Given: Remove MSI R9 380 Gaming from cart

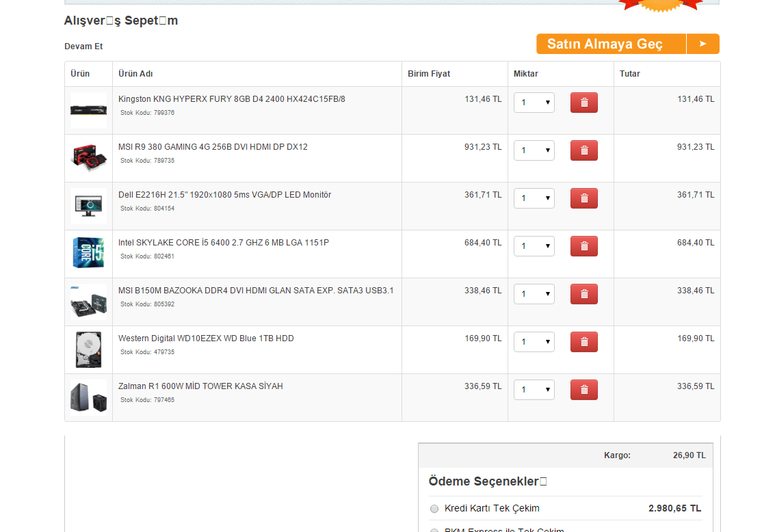Looking at the screenshot, I should (x=583, y=150).
